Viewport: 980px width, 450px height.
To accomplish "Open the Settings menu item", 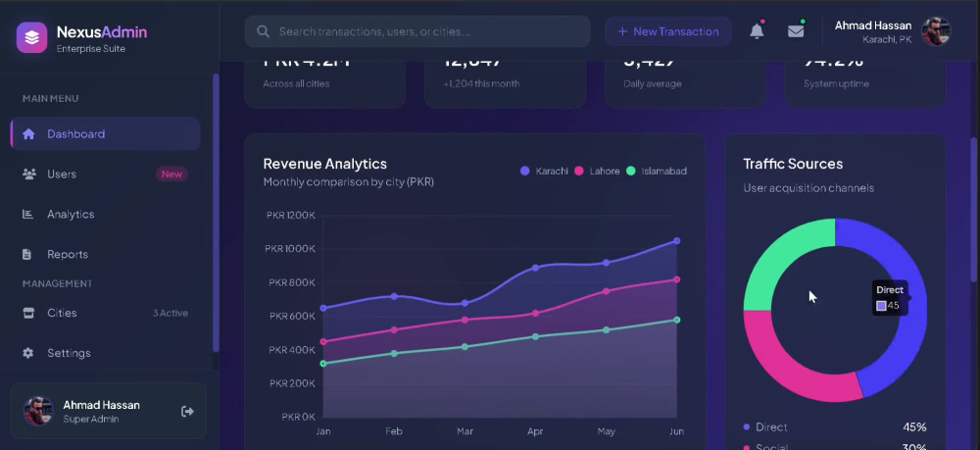I will (105, 353).
